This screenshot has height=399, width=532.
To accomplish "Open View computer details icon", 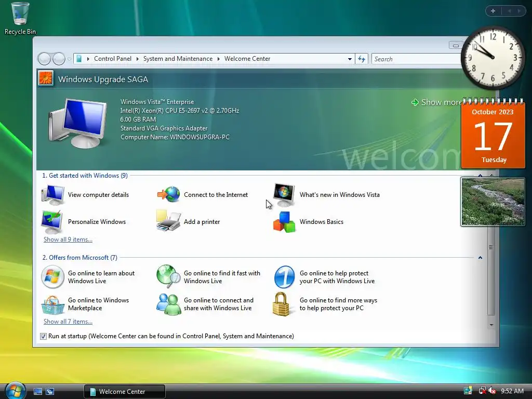I will click(x=52, y=195).
